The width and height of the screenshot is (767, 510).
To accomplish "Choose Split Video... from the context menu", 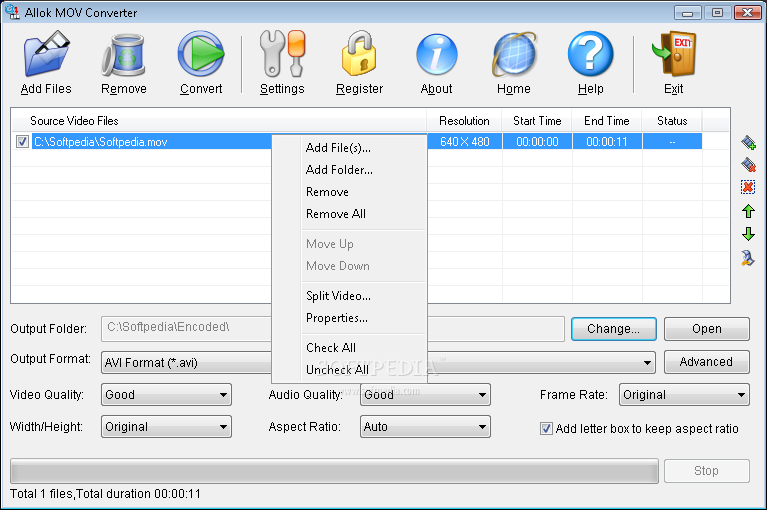I will coord(338,296).
